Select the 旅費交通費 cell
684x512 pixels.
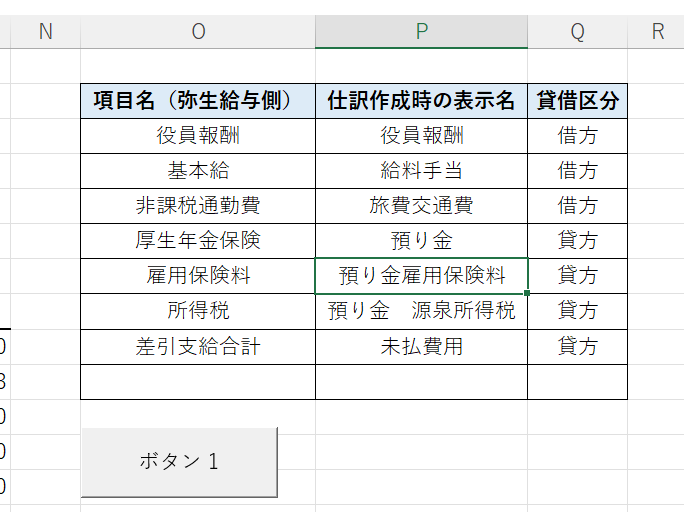tap(421, 206)
